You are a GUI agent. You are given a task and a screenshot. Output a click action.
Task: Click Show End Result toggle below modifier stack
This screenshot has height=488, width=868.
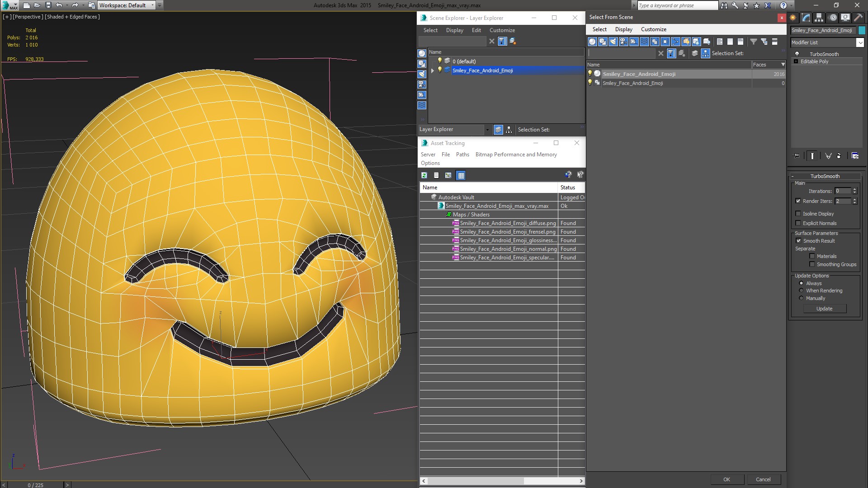[x=812, y=156]
